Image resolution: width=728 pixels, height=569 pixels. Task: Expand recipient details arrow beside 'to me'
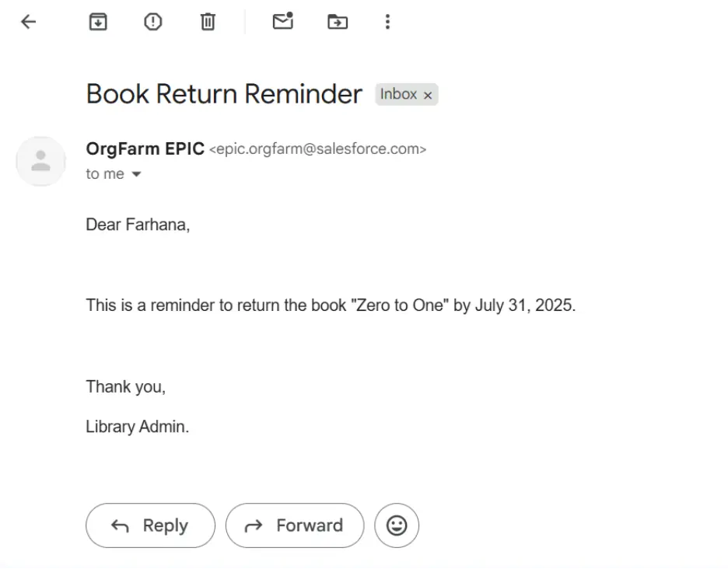point(137,174)
